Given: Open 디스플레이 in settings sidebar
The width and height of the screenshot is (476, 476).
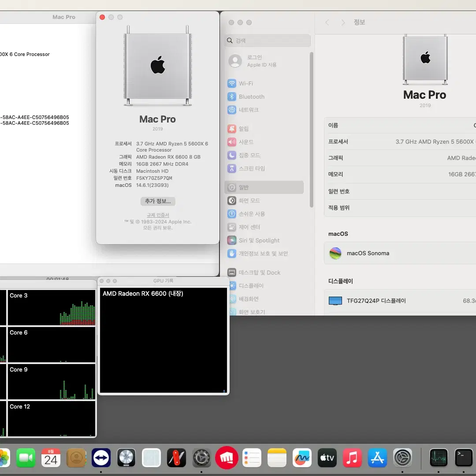Looking at the screenshot, I should [x=264, y=286].
